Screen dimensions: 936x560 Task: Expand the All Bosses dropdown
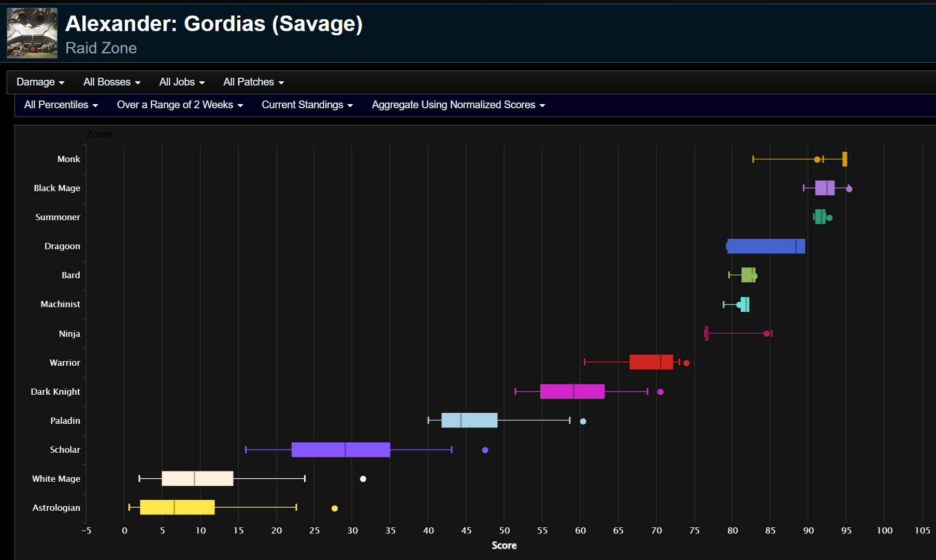coord(112,82)
